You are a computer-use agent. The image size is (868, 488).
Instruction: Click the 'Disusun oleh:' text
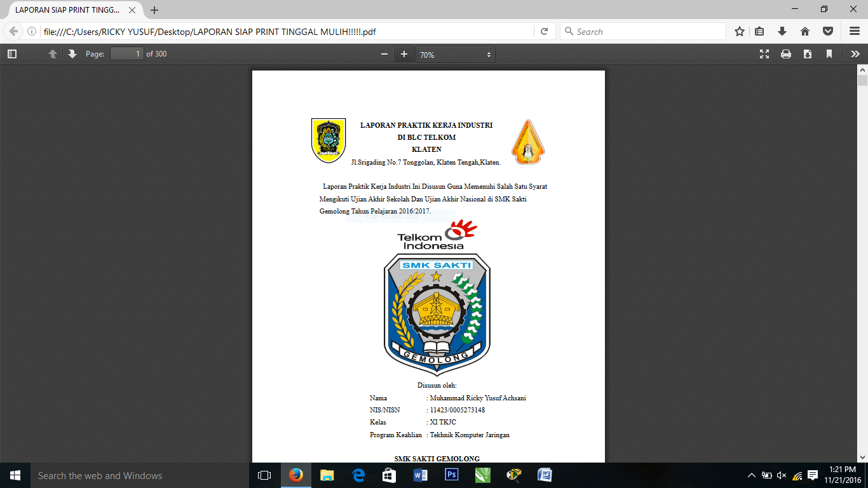tap(437, 385)
